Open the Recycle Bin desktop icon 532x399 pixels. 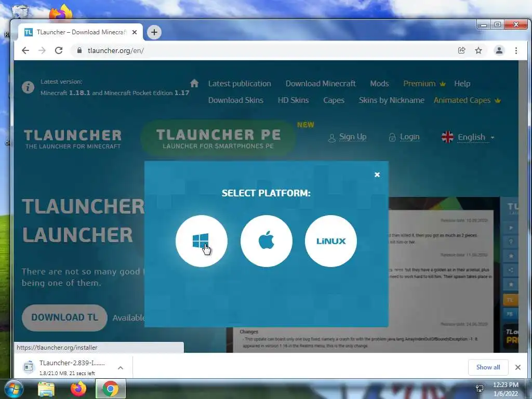tap(20, 12)
